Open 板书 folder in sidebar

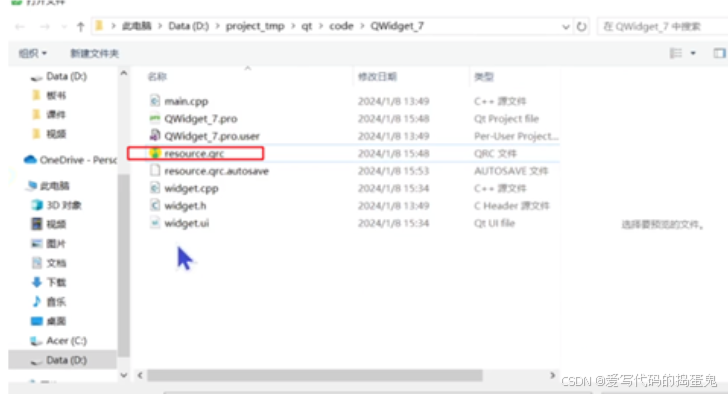[x=50, y=95]
